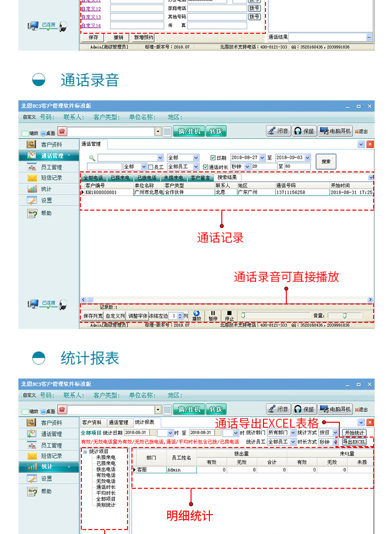The image size is (392, 534).
Task: Switch to the 未接来电 tab
Action: (x=173, y=178)
